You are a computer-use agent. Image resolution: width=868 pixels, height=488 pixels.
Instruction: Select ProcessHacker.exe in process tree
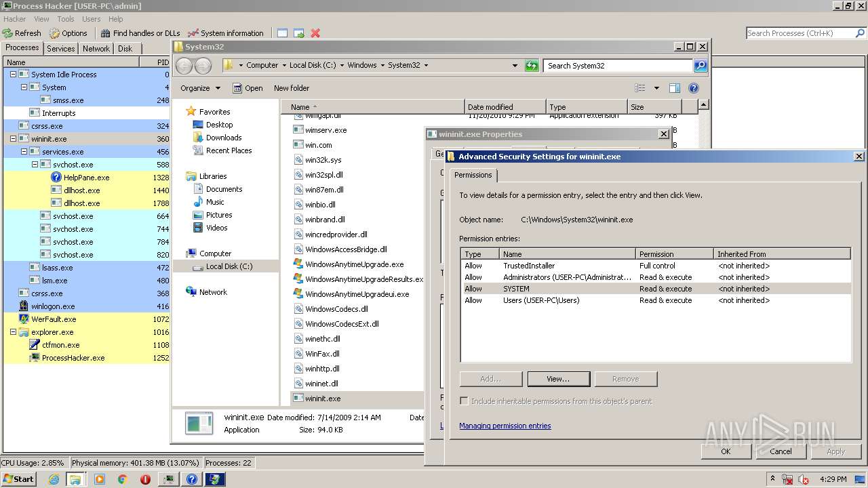[x=86, y=358]
